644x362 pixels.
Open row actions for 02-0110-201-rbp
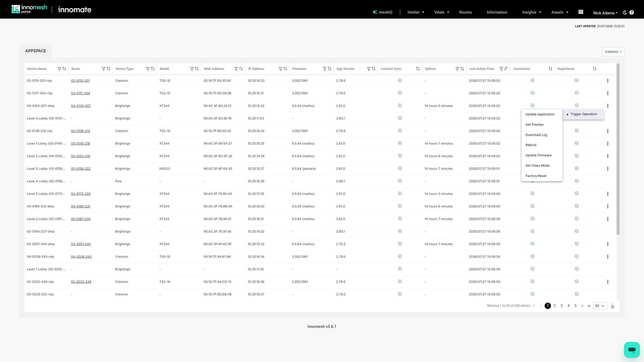608,81
